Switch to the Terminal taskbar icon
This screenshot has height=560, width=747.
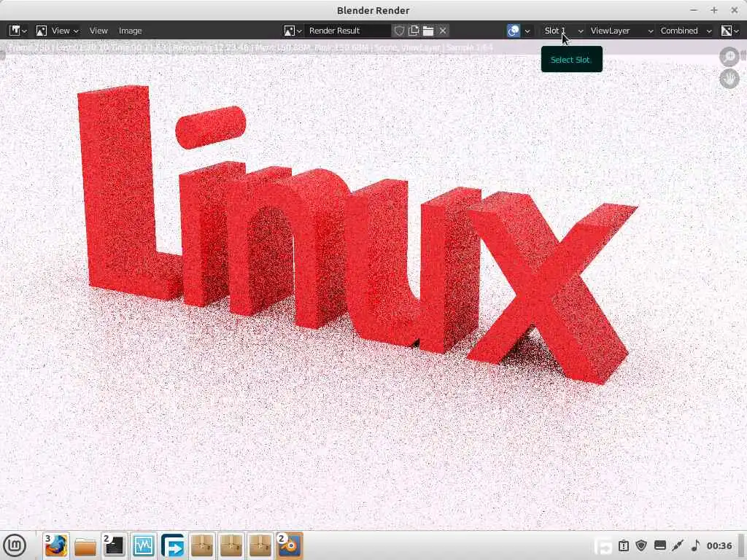[x=115, y=545]
